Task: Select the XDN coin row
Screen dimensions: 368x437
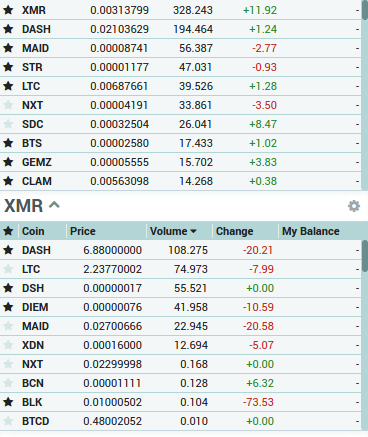Action: pos(180,345)
